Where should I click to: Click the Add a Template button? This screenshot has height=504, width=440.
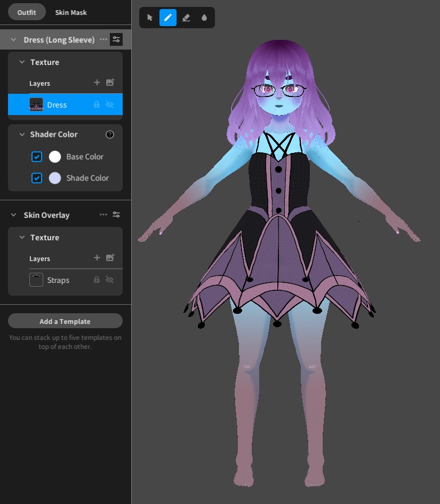(x=65, y=321)
